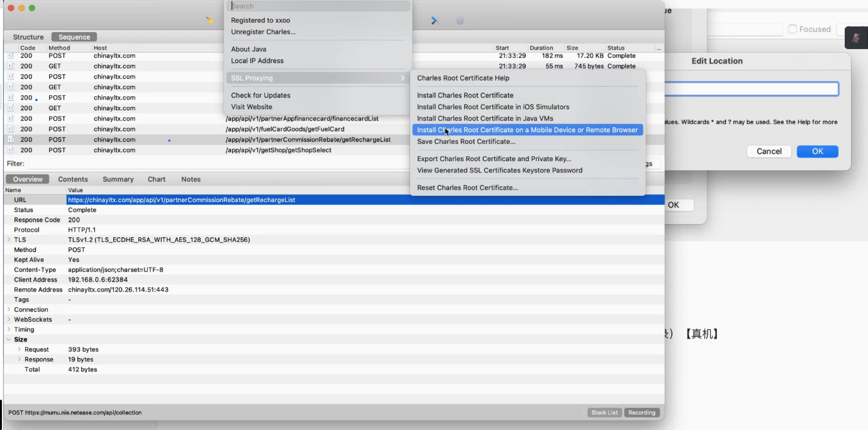868x430 pixels.
Task: Click row icon of getRechargeList request
Action: point(11,139)
